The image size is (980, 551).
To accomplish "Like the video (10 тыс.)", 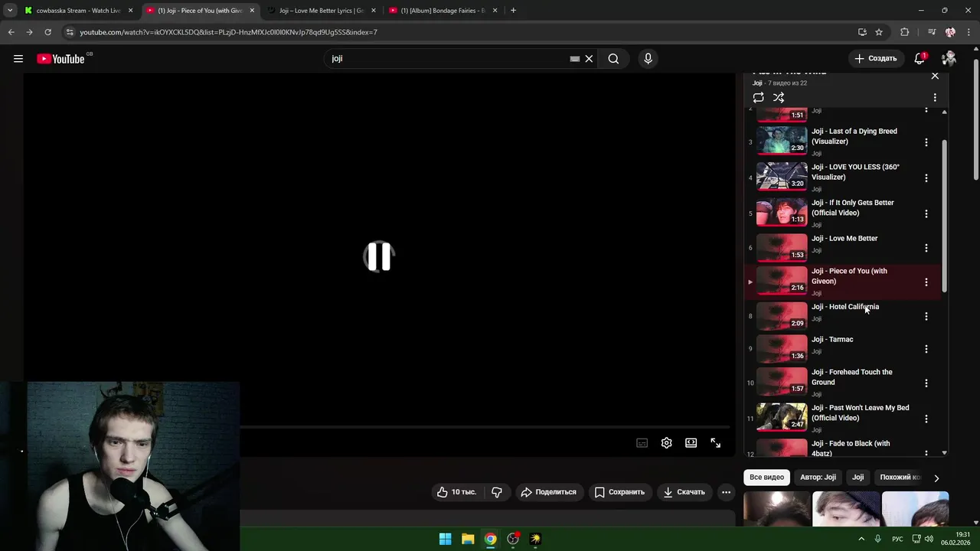I will pyautogui.click(x=457, y=492).
